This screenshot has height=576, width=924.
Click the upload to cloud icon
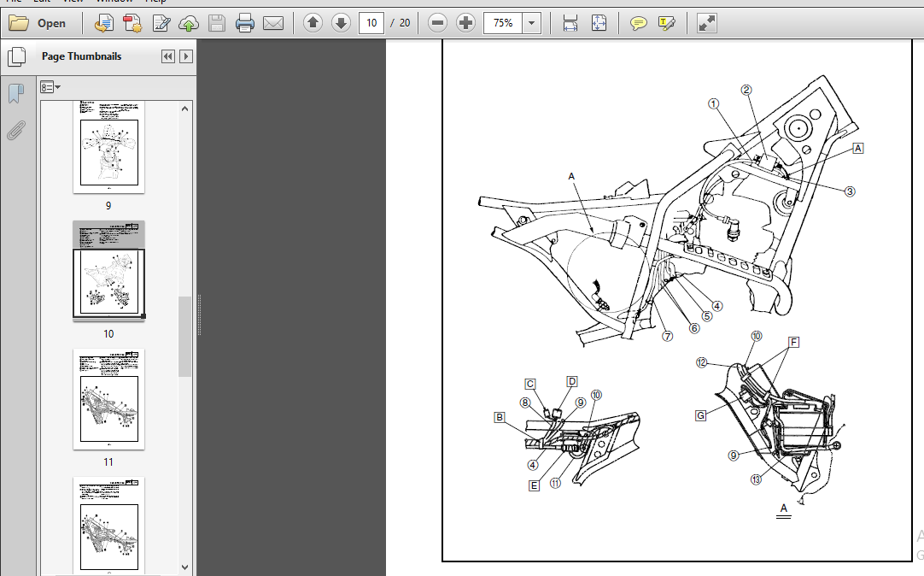coord(189,23)
